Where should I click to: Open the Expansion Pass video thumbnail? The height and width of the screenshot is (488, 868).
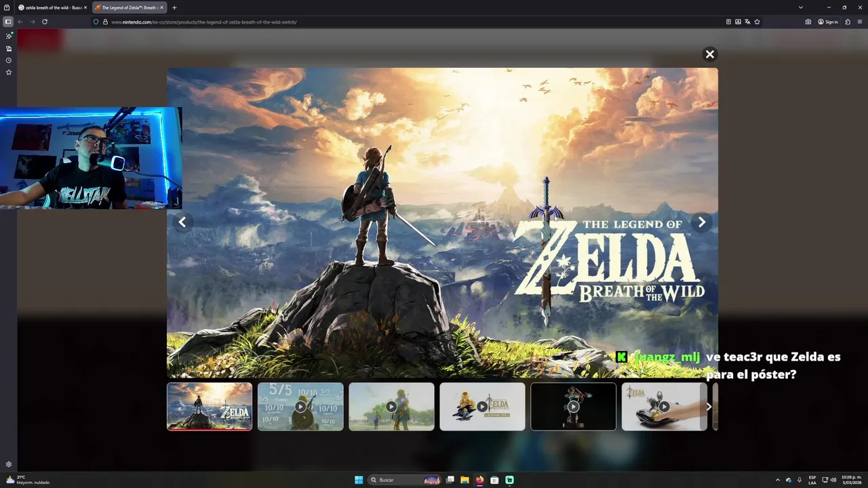[482, 407]
